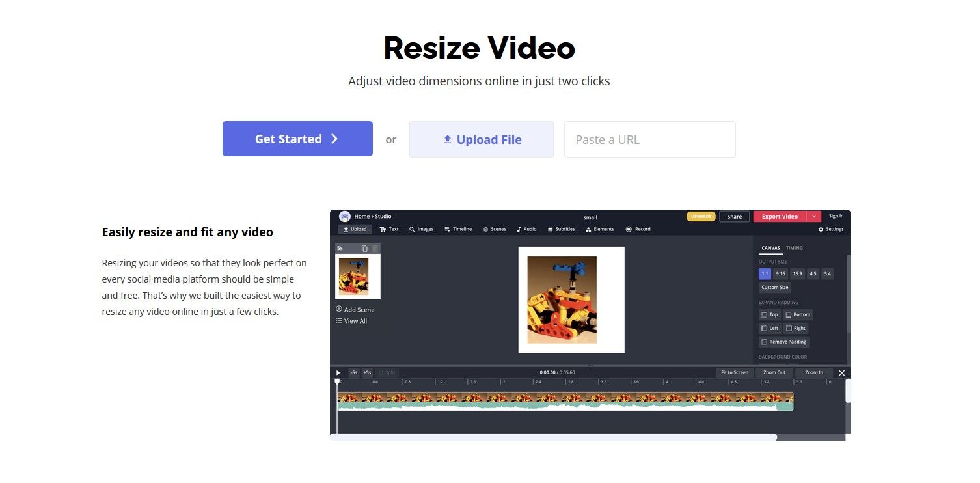Open the Scenes tool
The image size is (980, 483).
495,229
